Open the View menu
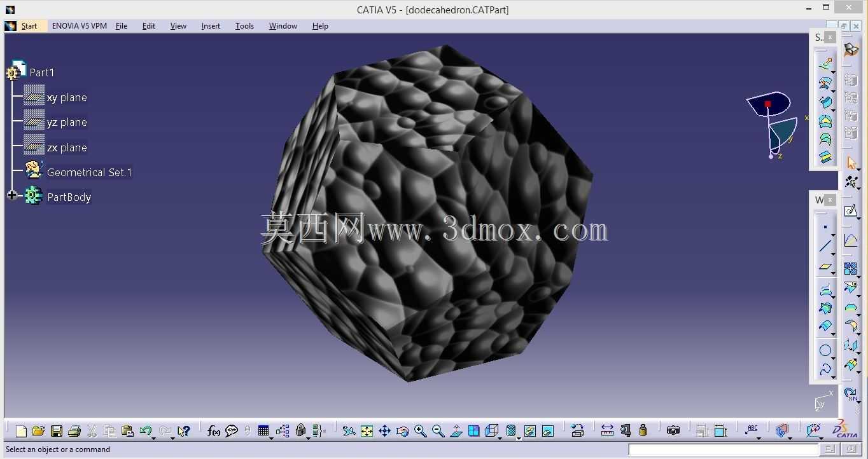 click(178, 26)
